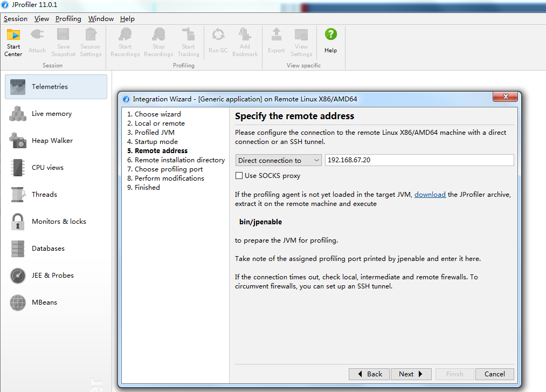This screenshot has height=392, width=546.
Task: Click the Integration Wizard title icon
Action: [126, 99]
